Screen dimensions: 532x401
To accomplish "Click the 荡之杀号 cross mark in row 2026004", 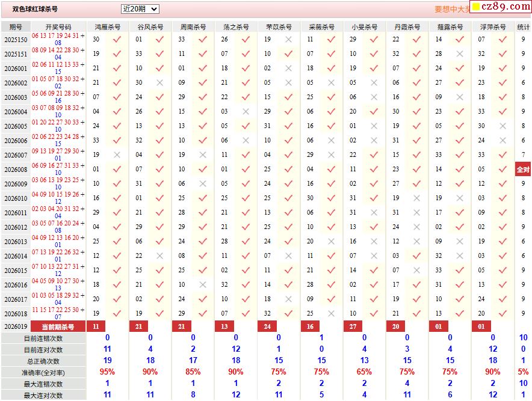I will point(246,111).
